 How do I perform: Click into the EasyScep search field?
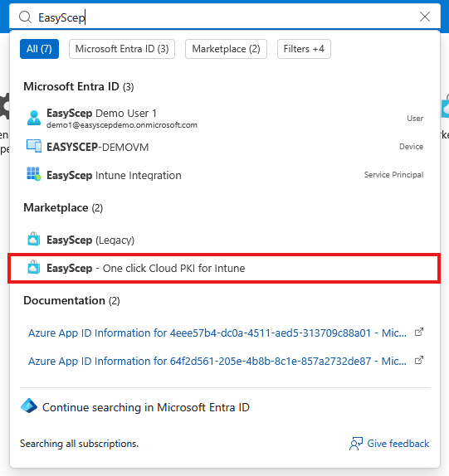point(225,17)
